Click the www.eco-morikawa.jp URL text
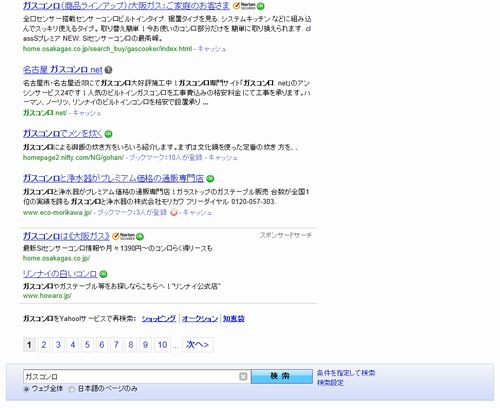The width and height of the screenshot is (500, 408). [x=57, y=212]
